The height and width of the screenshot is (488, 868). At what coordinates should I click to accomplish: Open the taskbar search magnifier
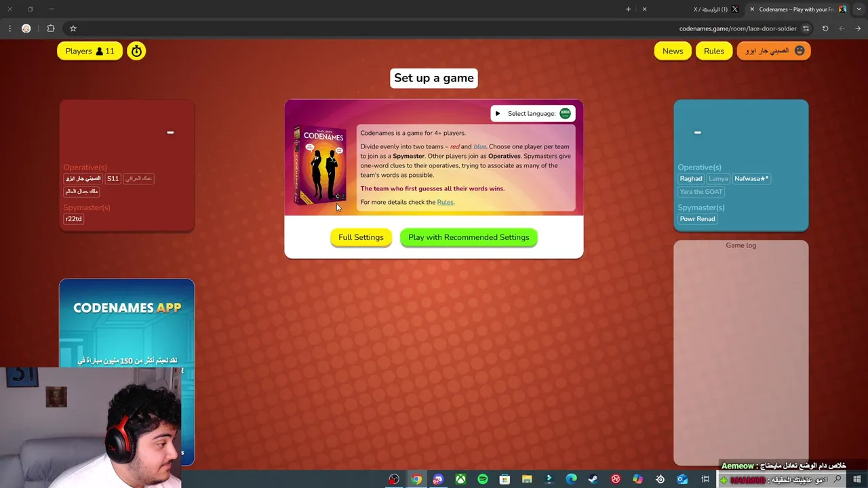[x=838, y=479]
